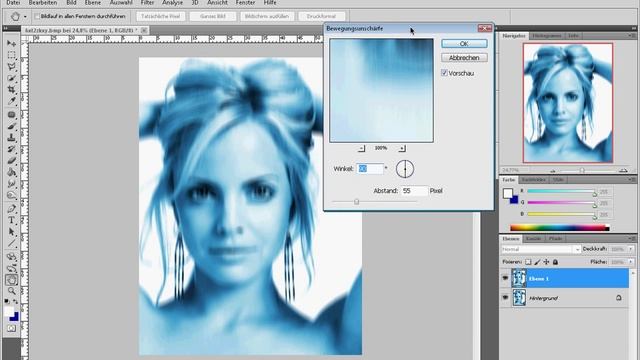Select the Eraser tool

tap(11, 161)
